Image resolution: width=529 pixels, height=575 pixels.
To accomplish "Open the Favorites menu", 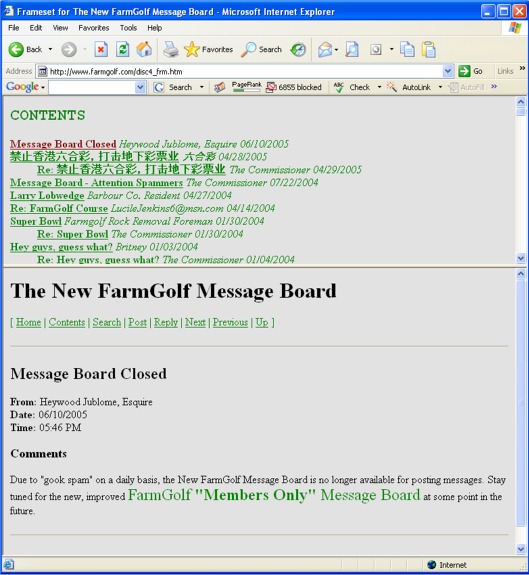I will pos(93,28).
